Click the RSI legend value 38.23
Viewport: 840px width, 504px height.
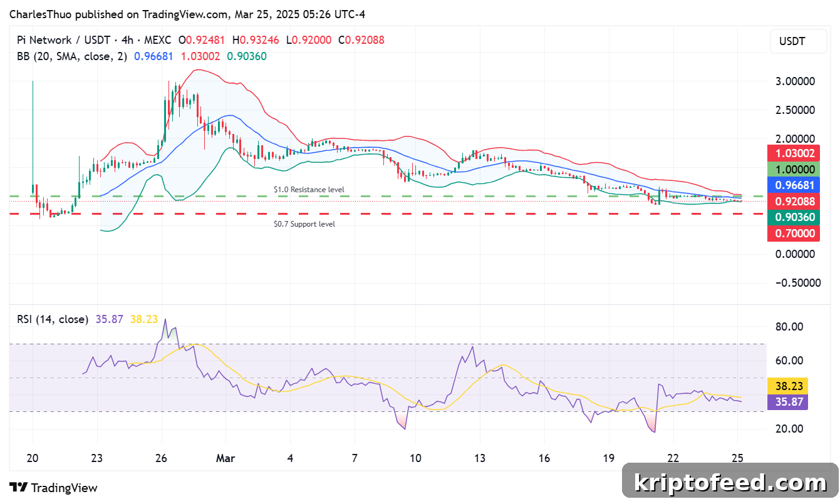point(144,319)
